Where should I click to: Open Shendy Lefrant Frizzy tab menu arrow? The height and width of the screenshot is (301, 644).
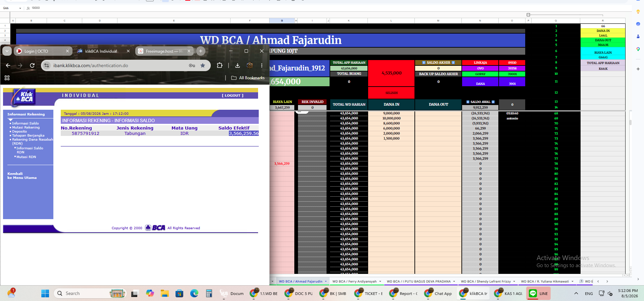(x=514, y=282)
